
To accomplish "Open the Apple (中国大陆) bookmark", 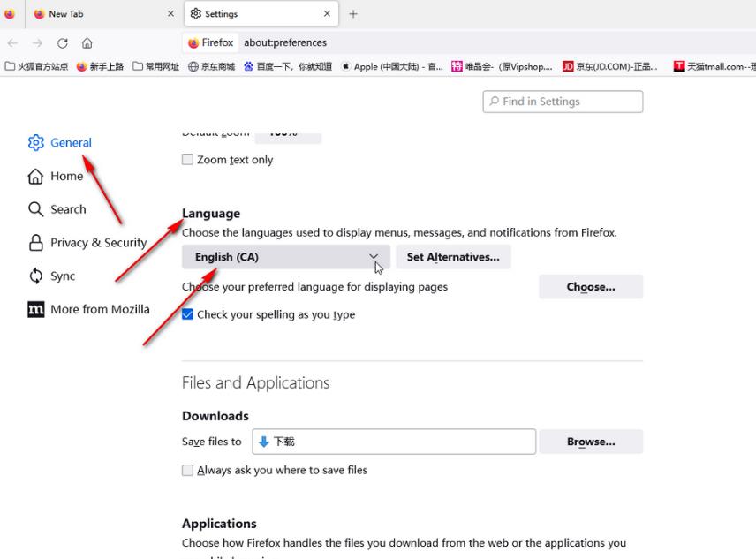I will point(392,66).
